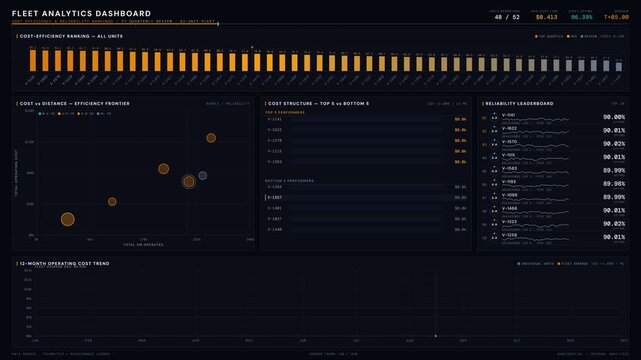Select the first row under Top 5 Performers
Screen dimensions: 641x360
coord(366,119)
